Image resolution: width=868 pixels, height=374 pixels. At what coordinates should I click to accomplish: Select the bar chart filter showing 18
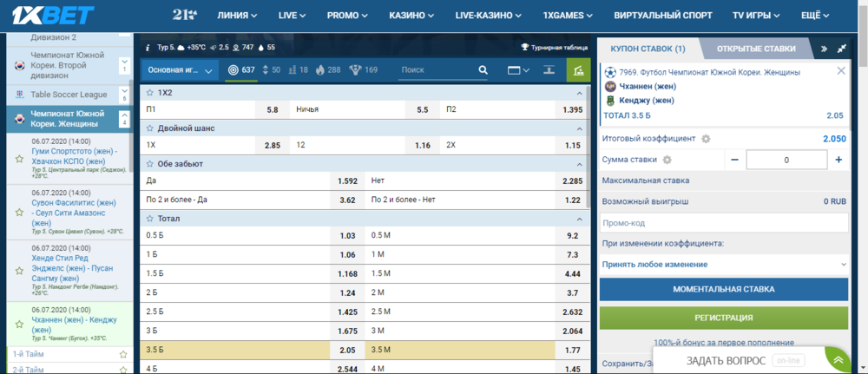(299, 70)
